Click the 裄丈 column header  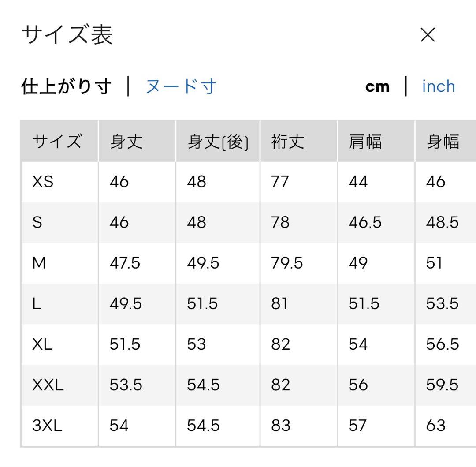(299, 141)
